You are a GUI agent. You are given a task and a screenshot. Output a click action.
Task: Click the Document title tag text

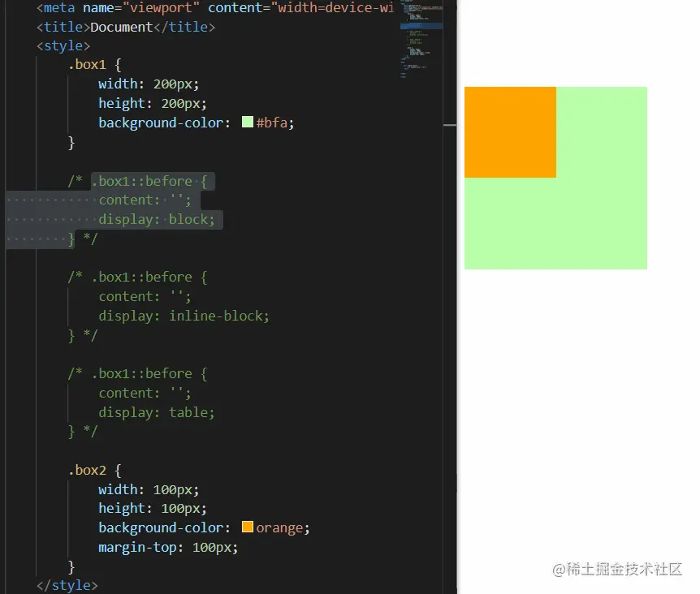tap(122, 27)
